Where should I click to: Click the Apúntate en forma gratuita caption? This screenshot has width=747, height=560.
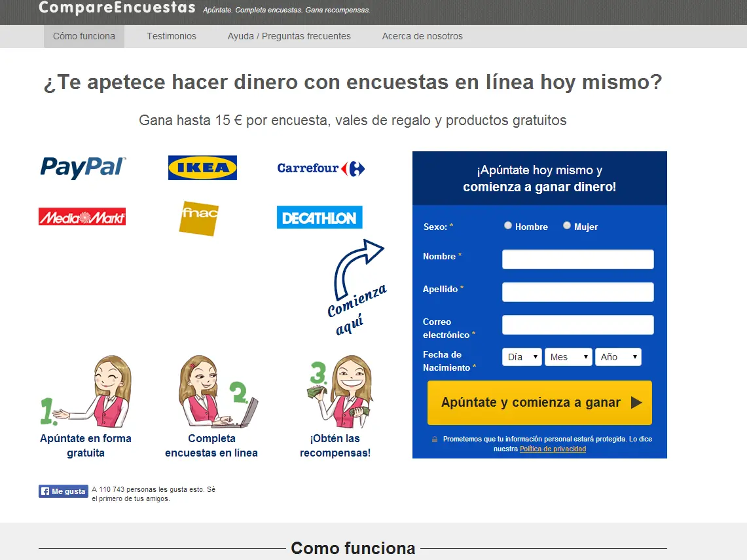[x=86, y=445]
